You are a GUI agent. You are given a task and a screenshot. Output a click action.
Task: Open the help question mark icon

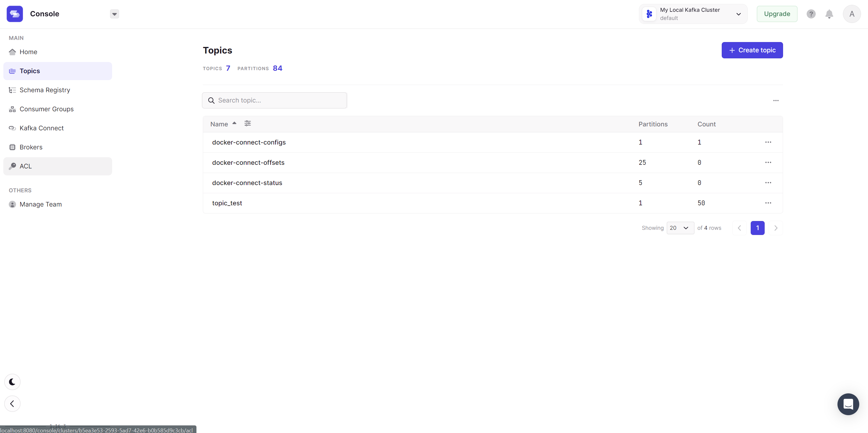click(811, 14)
